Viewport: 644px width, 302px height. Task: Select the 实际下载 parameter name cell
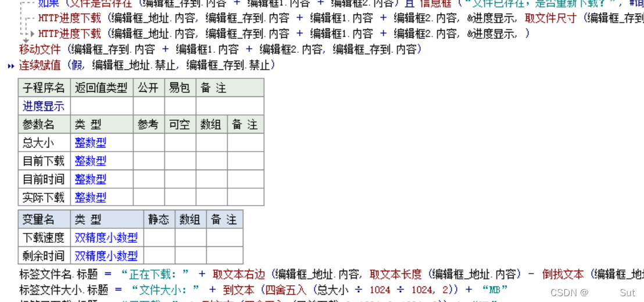coord(44,197)
